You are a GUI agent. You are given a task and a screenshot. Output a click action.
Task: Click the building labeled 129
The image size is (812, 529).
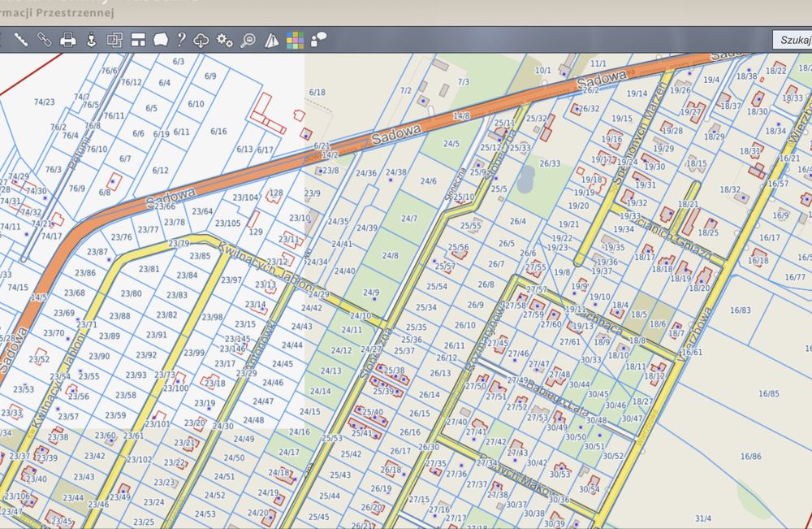tap(256, 232)
